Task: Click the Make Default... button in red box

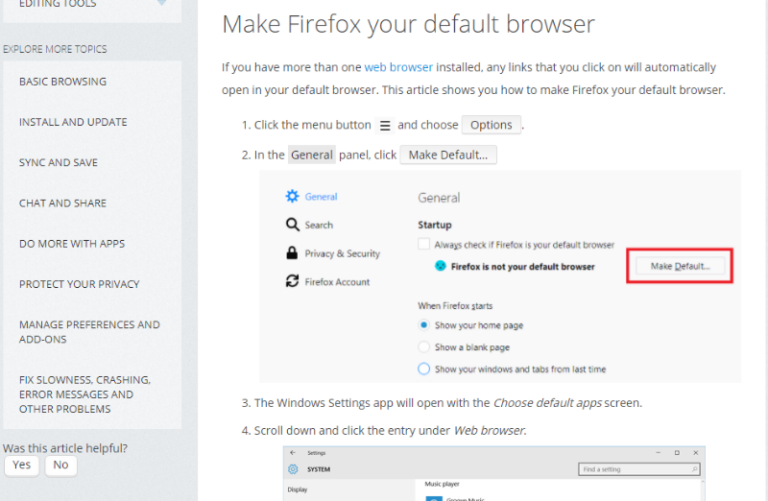Action: tap(680, 266)
